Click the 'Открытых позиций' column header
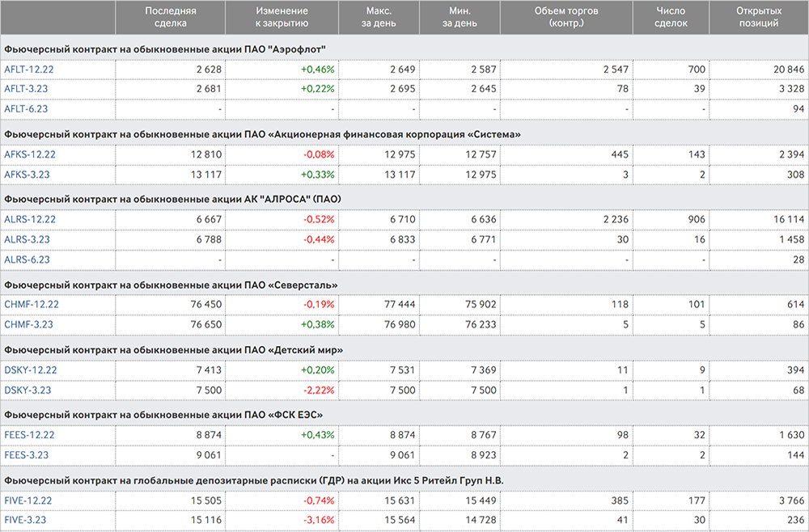This screenshot has height=532, width=809. click(759, 17)
